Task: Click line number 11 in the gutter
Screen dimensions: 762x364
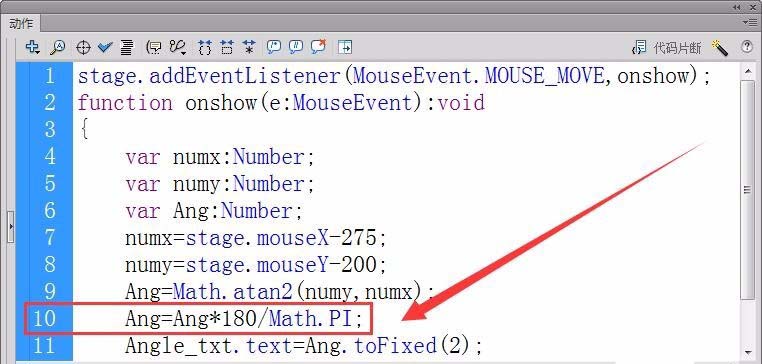Action: tap(44, 345)
